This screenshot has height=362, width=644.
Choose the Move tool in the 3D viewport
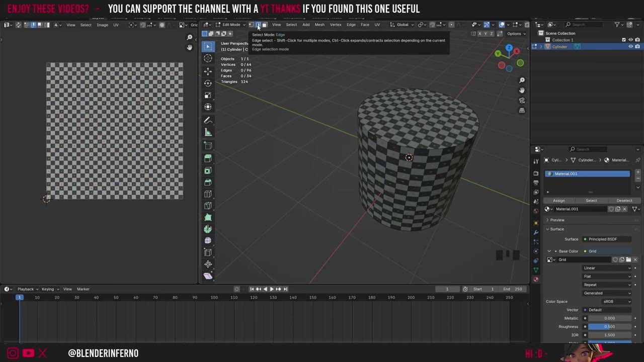pos(208,71)
